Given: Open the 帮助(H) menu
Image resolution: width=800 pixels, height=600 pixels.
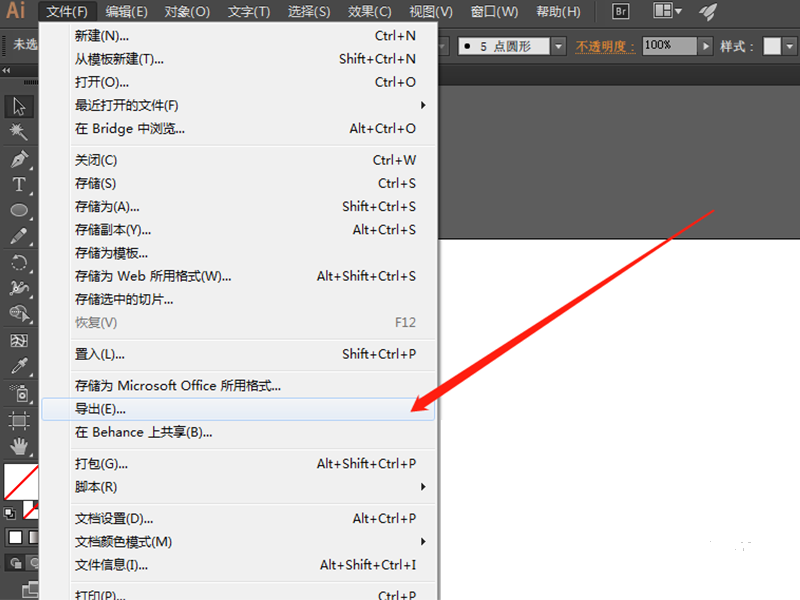Looking at the screenshot, I should (x=558, y=11).
